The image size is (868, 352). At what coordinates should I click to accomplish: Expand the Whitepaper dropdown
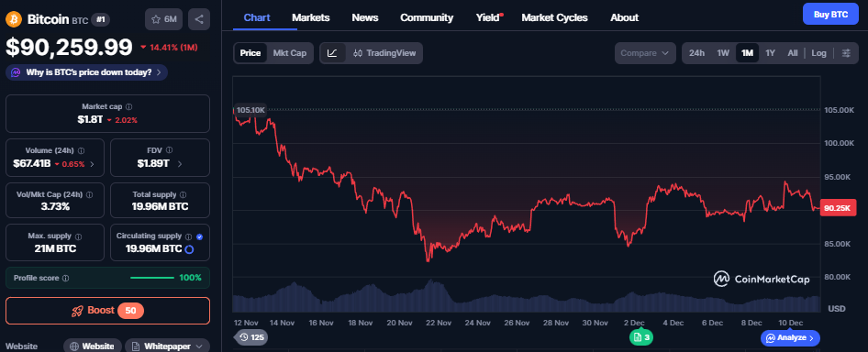[x=199, y=346]
